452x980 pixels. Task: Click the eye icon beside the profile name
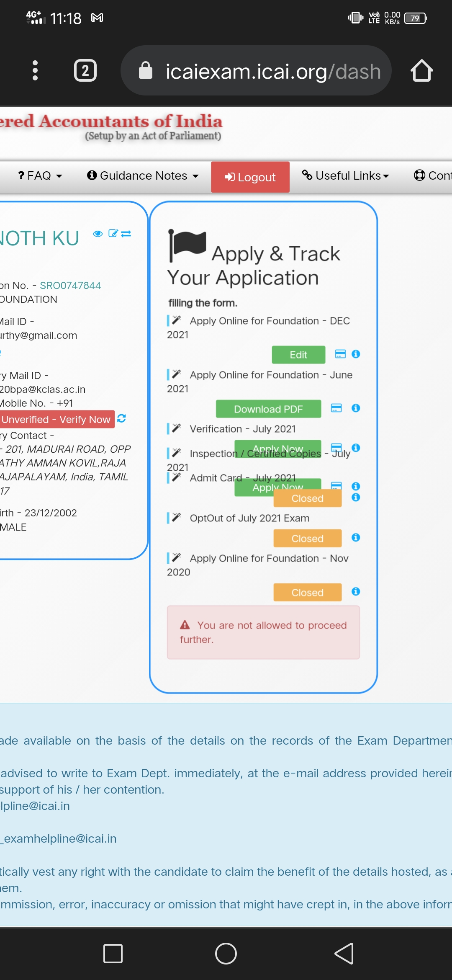point(98,234)
